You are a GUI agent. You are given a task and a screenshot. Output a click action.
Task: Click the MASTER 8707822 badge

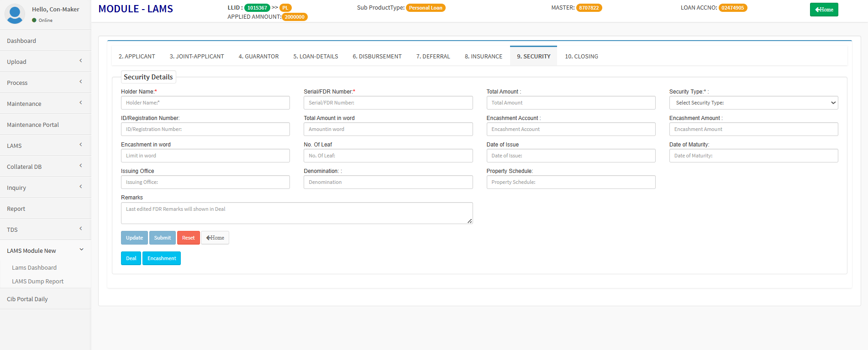[589, 8]
